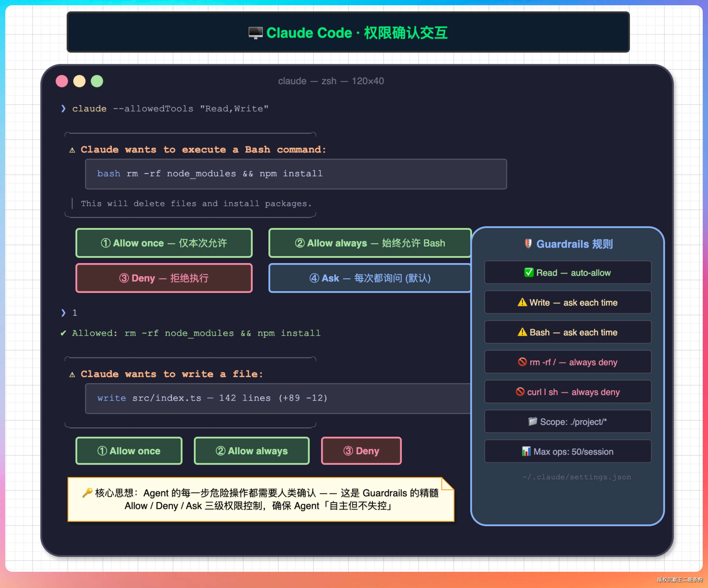The height and width of the screenshot is (588, 708).
Task: Click the red traffic-light dot
Action: pyautogui.click(x=62, y=81)
